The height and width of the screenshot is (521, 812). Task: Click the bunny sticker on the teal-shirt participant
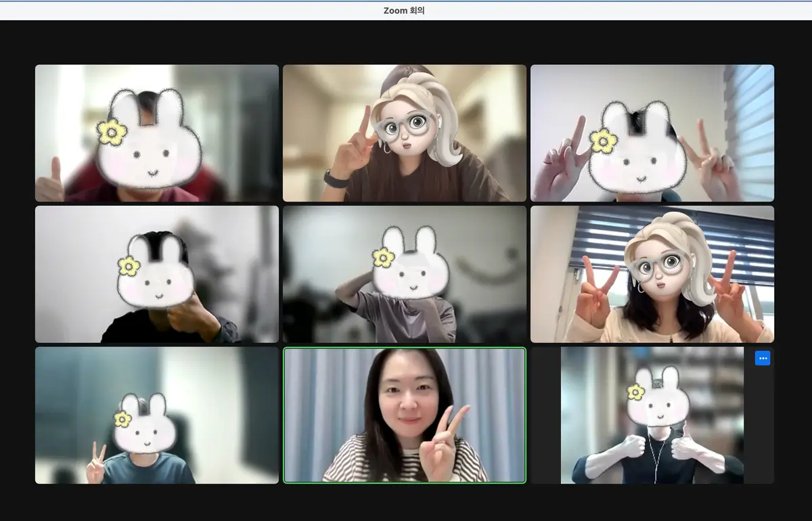(141, 424)
